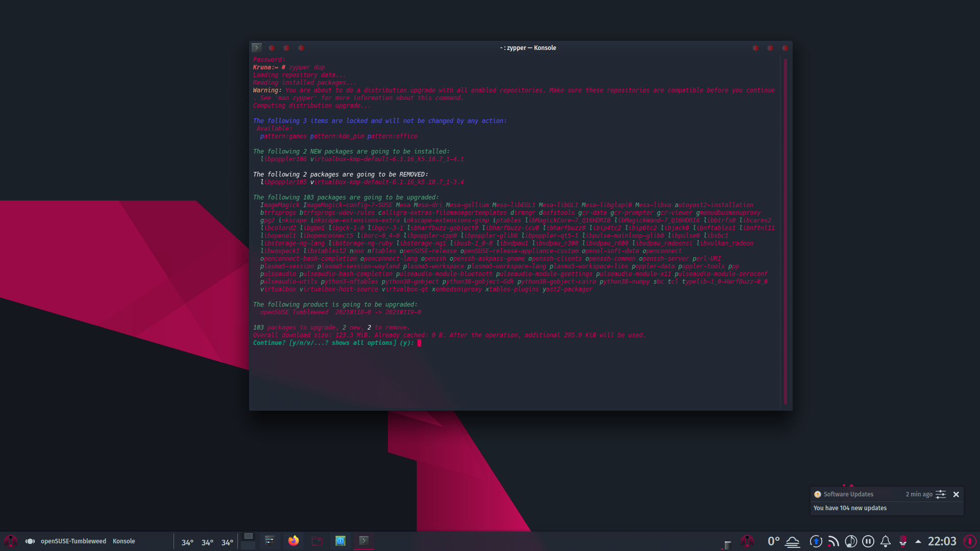Click the 'Loading repository data...' line
The image size is (980, 551).
300,75
